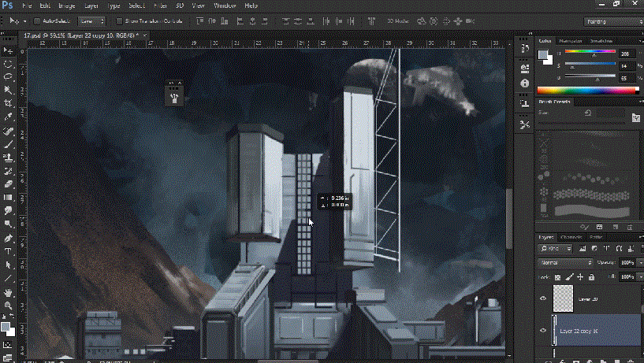Select the Line tool
This screenshot has height=363, width=644.
(x=8, y=279)
